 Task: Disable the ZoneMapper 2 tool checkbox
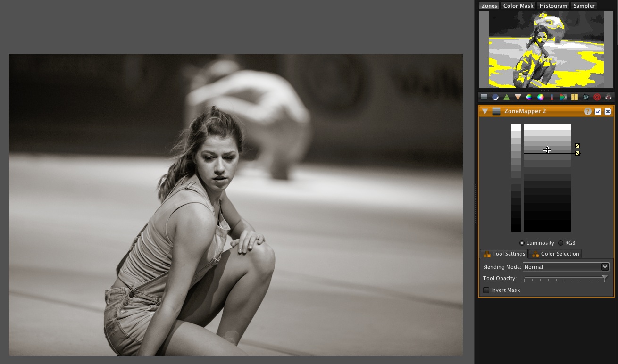tap(598, 112)
